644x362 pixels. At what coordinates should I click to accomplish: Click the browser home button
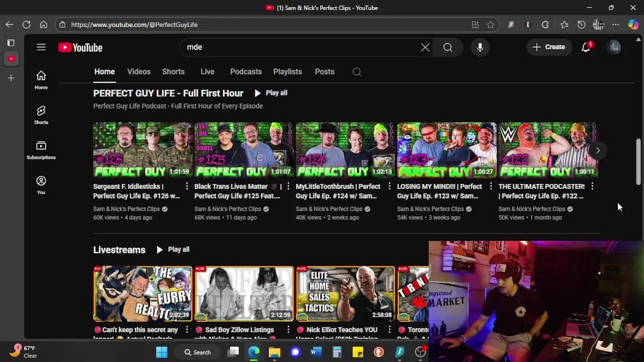[x=44, y=25]
